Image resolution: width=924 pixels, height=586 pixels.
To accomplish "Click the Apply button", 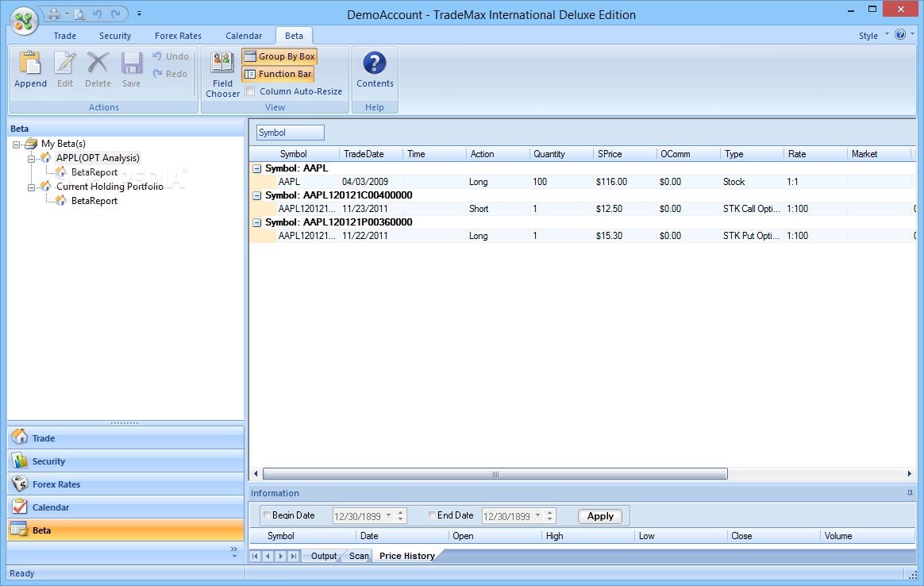I will point(600,516).
